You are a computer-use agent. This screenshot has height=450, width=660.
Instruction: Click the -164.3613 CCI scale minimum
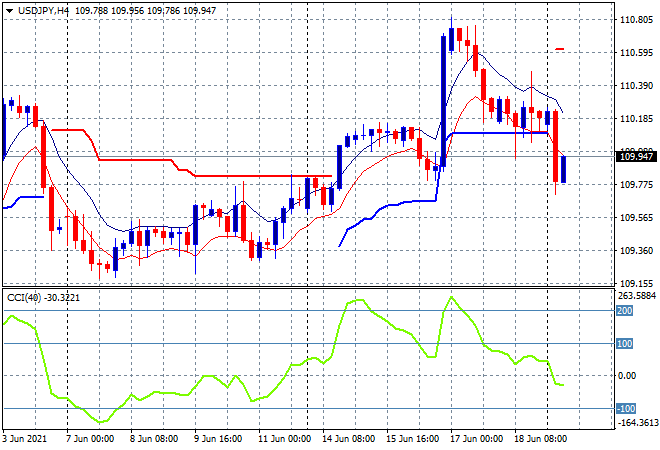coord(637,422)
